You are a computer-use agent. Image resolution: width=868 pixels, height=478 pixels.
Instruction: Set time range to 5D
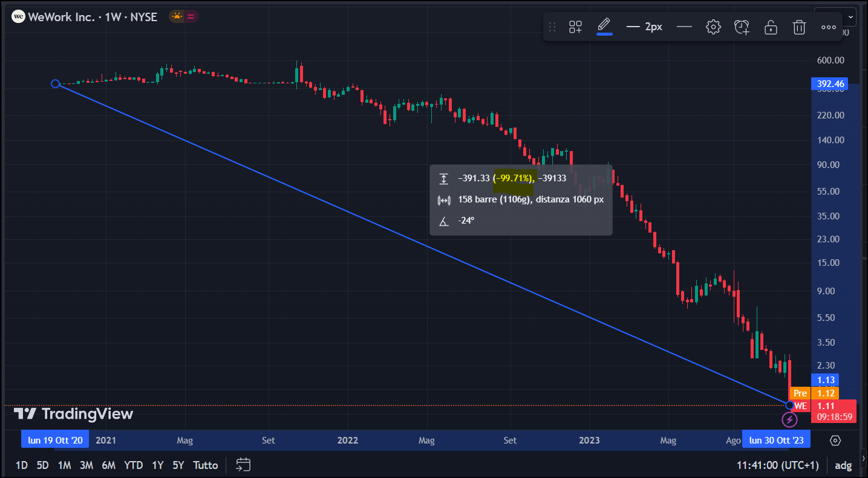click(42, 465)
